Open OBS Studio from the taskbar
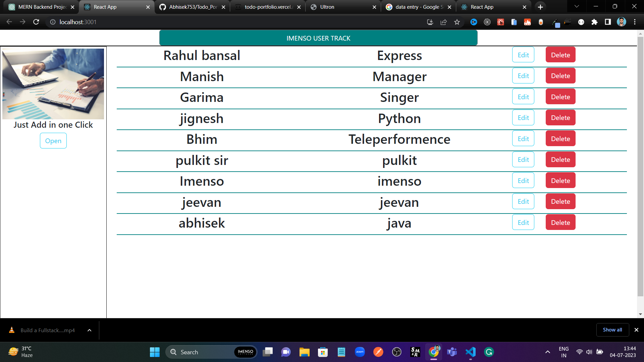Image resolution: width=644 pixels, height=362 pixels. pos(397,352)
